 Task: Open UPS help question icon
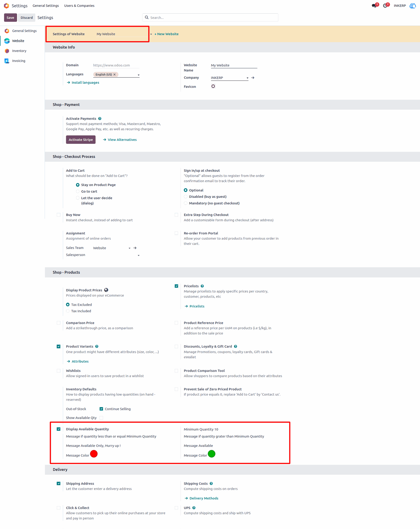(194, 508)
